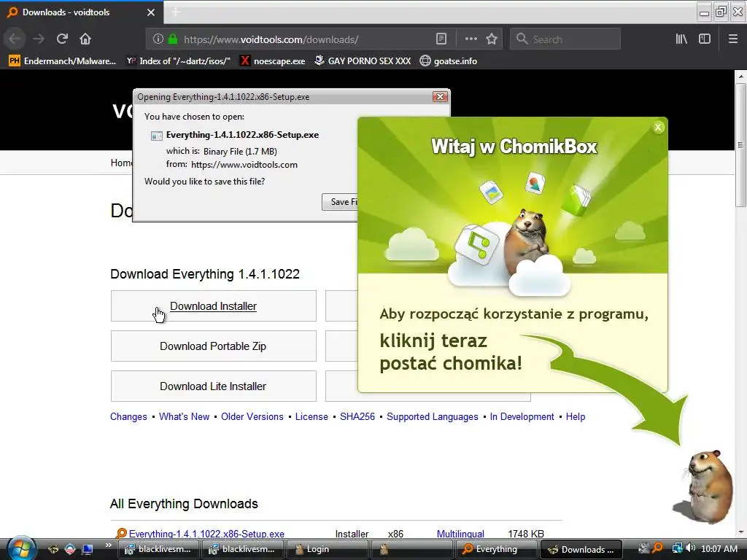Click the scrollbar up arrow
This screenshot has width=747, height=560.
tap(740, 76)
